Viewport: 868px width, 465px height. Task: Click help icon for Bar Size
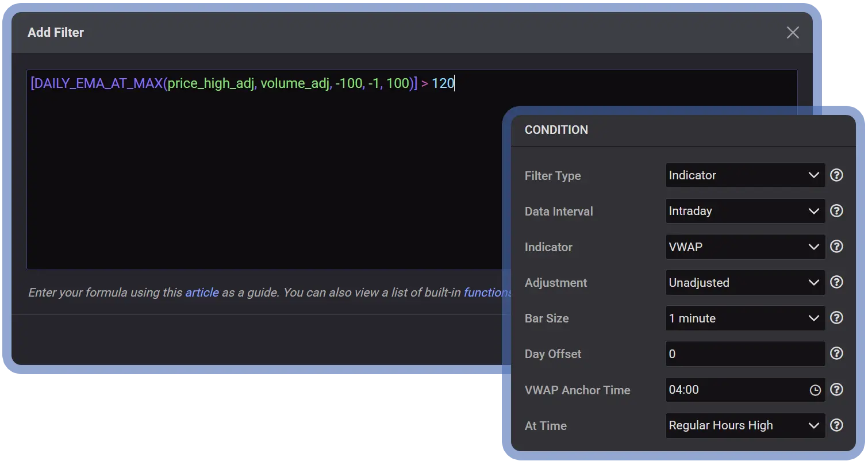pos(837,318)
